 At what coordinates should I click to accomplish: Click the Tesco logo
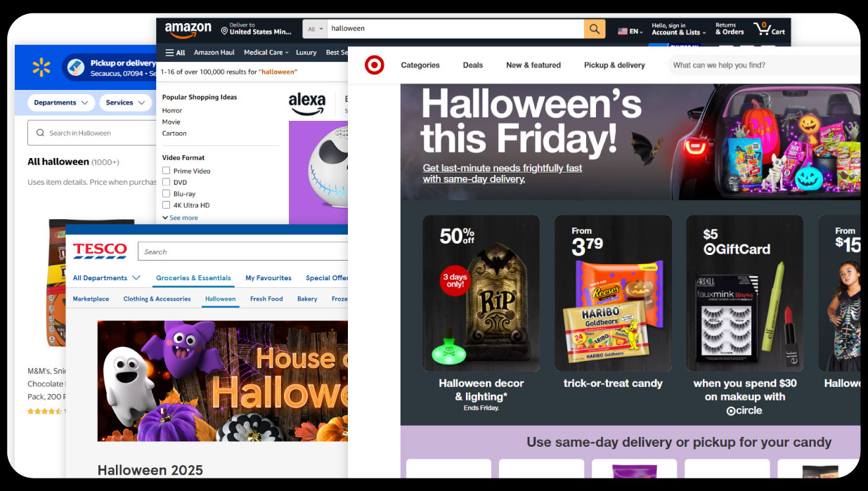point(101,250)
